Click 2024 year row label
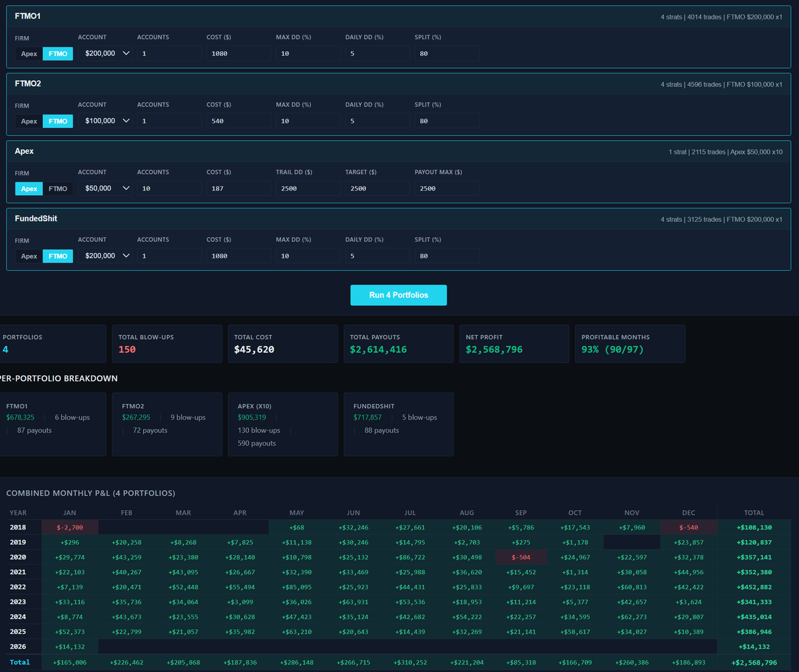This screenshot has width=799, height=672. point(18,617)
